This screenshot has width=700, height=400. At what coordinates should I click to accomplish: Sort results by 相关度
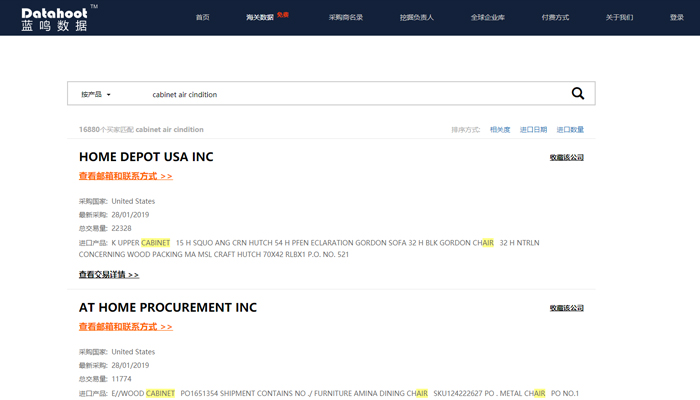click(x=500, y=130)
